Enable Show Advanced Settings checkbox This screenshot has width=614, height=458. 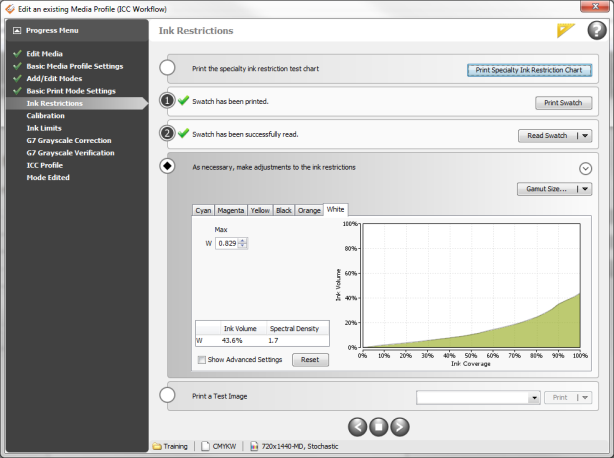pyautogui.click(x=203, y=359)
